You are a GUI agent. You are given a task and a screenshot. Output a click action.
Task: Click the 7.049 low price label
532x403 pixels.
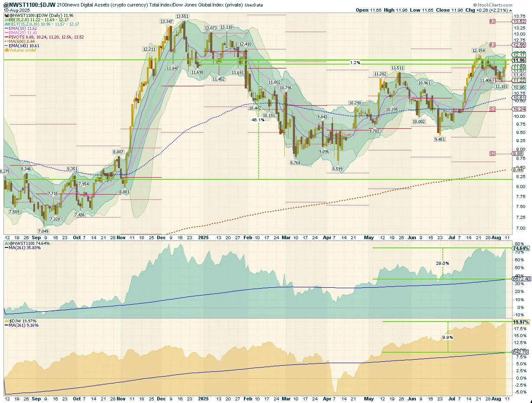tap(43, 231)
